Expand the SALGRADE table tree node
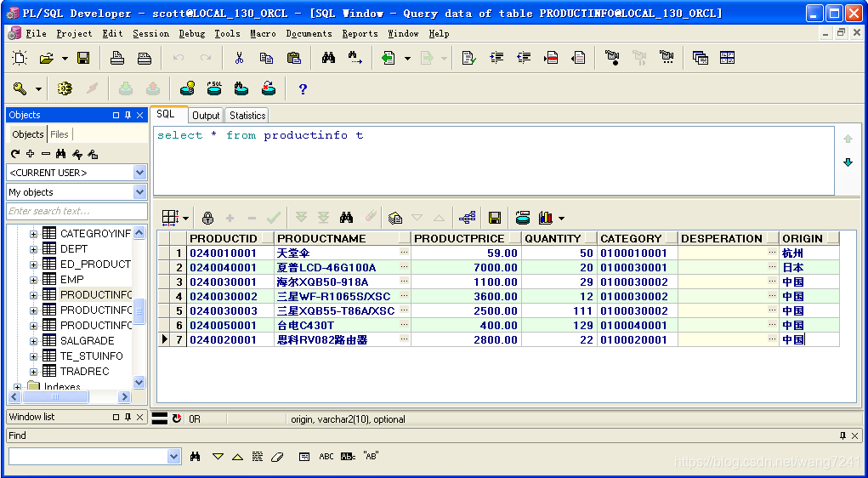868x478 pixels. click(34, 340)
